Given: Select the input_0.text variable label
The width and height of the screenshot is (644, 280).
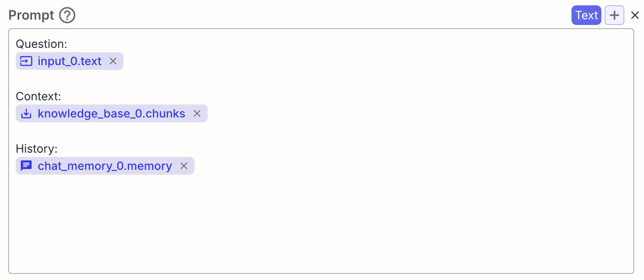Looking at the screenshot, I should point(70,61).
